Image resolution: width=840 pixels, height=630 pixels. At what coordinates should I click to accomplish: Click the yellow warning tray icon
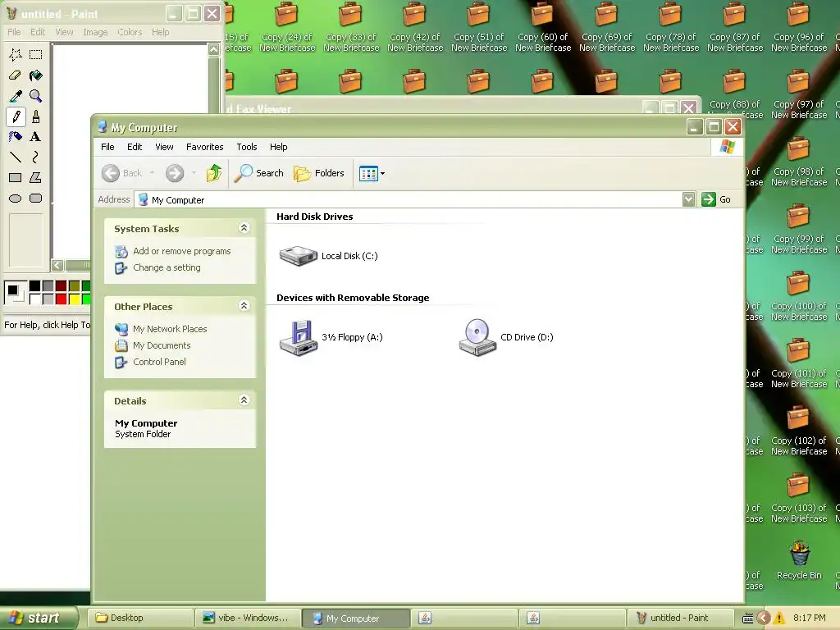coord(779,619)
